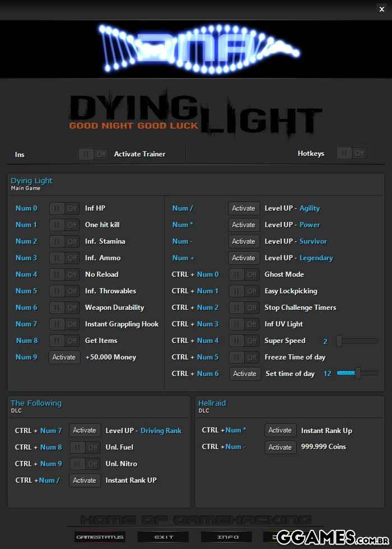Click the Super Speed slider handle

(339, 341)
